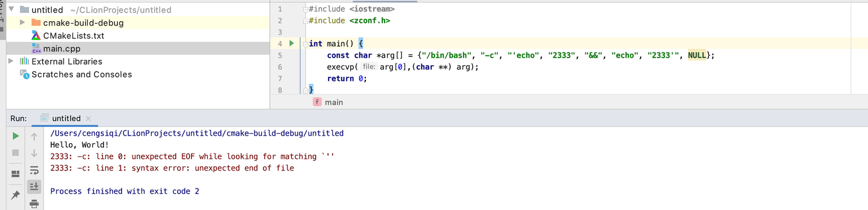Viewport: 868px width, 210px height.
Task: Toggle the Scroll to End icon
Action: [34, 186]
